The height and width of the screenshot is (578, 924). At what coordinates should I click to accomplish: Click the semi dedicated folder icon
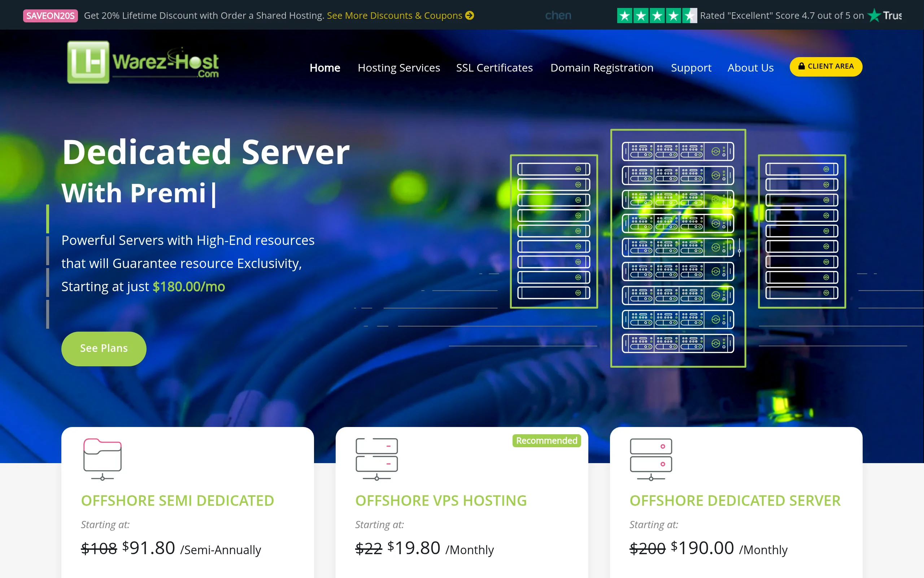[x=103, y=459]
